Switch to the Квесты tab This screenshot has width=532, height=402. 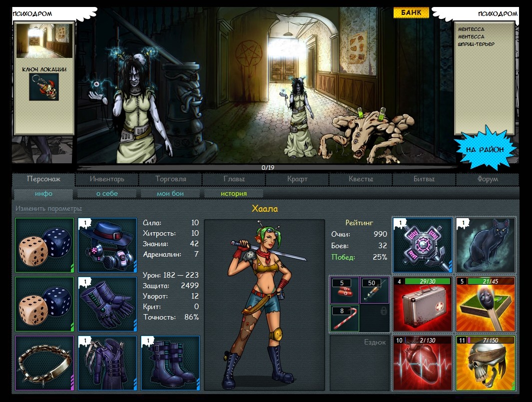[x=361, y=179]
